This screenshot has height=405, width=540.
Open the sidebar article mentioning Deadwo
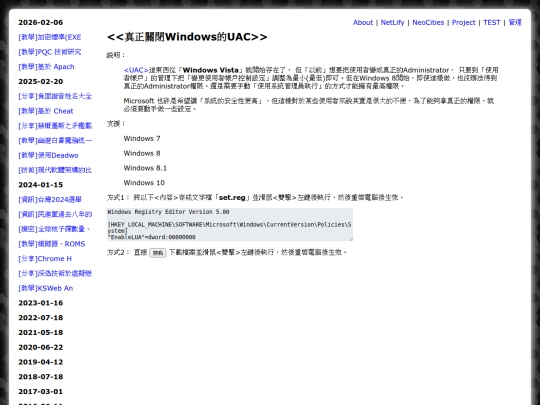(x=48, y=155)
